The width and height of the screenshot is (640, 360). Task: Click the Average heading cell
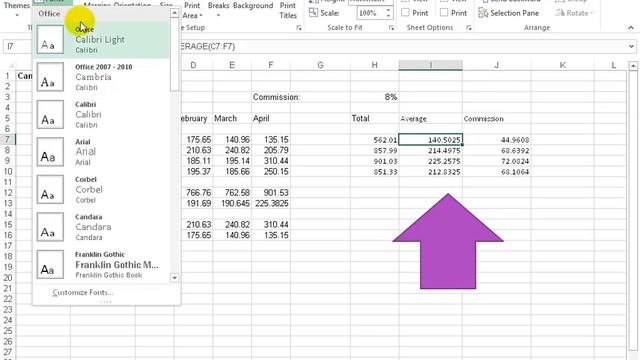pos(431,118)
